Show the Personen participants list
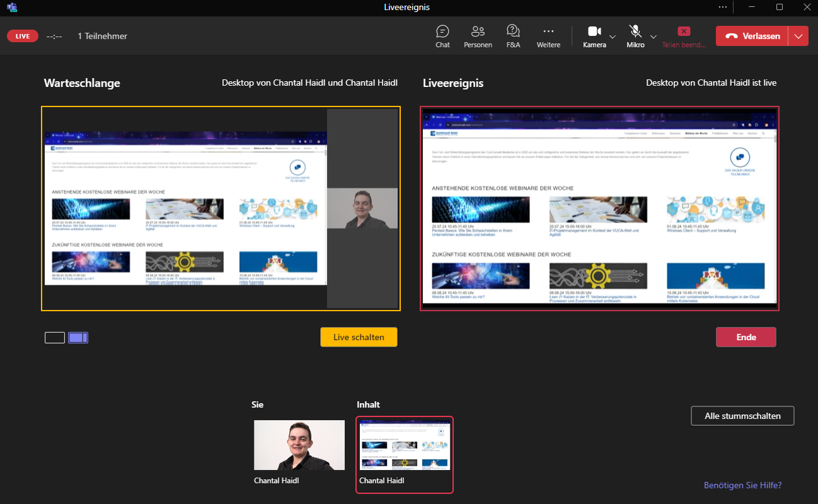 coord(478,36)
